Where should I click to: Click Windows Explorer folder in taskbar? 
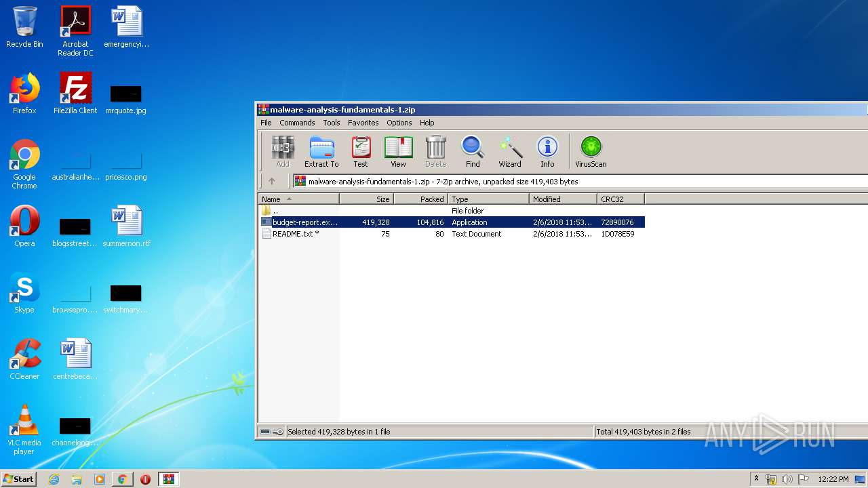point(77,479)
